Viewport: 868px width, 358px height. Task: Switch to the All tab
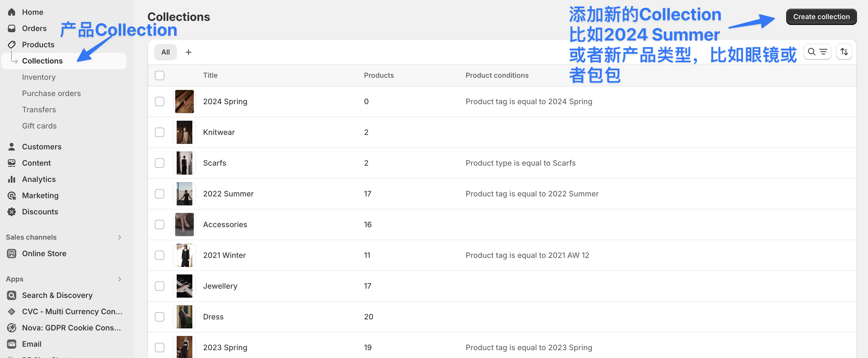coord(165,52)
